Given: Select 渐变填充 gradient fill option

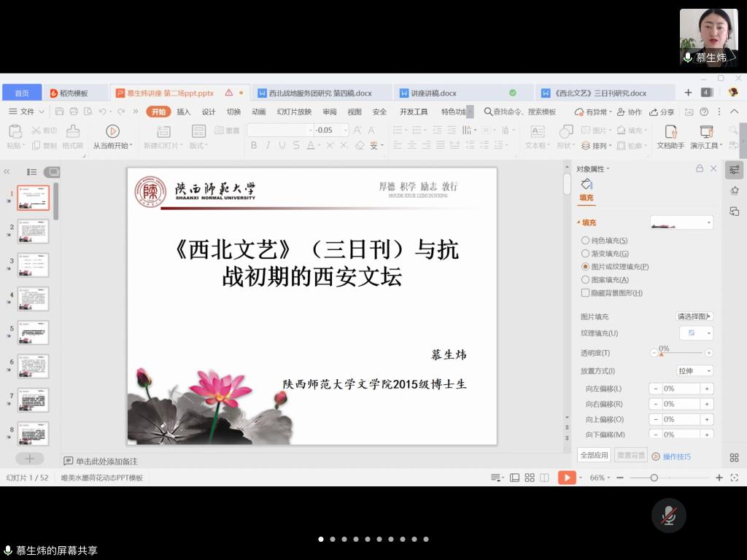Looking at the screenshot, I should pyautogui.click(x=585, y=254).
